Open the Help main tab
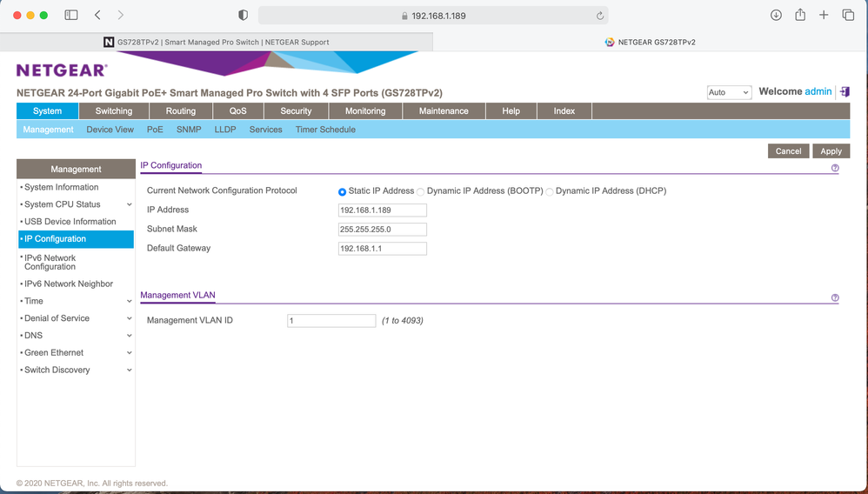 point(511,110)
